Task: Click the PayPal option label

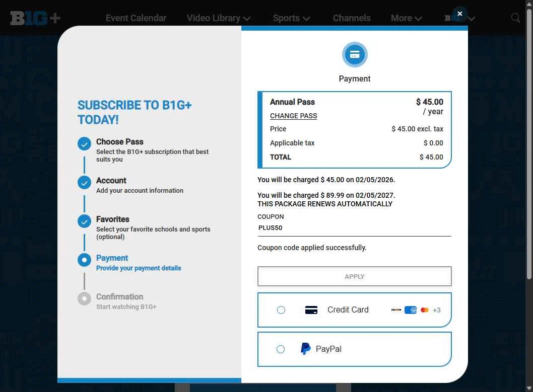Action: click(328, 349)
